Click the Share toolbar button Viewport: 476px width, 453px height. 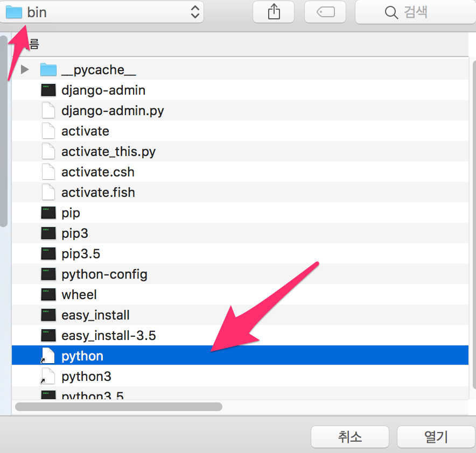(x=274, y=12)
